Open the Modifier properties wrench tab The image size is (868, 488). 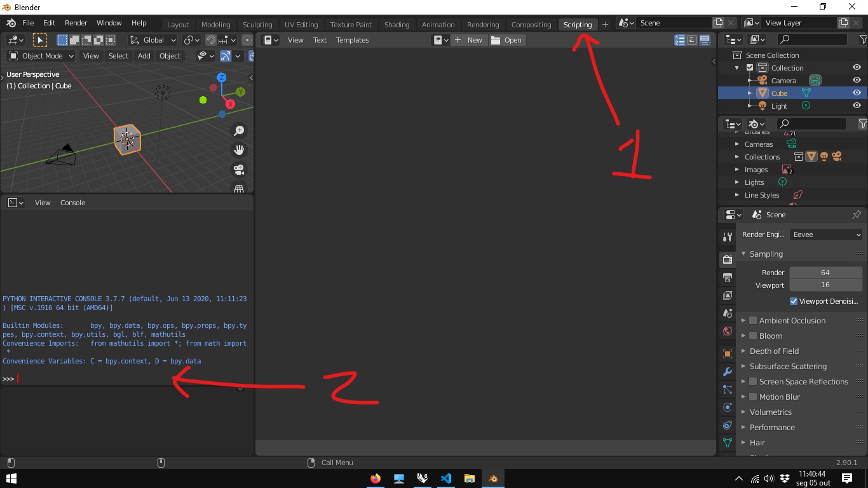click(728, 372)
